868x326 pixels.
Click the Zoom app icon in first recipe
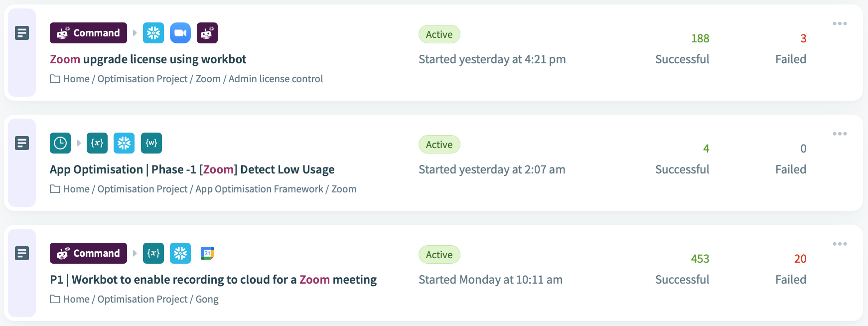pyautogui.click(x=180, y=33)
